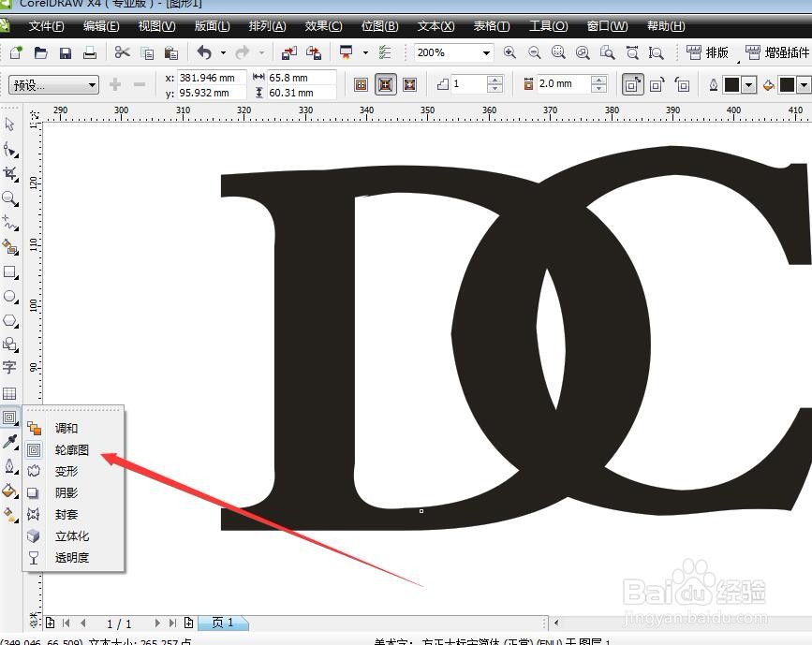
Task: Open the 文本(X) menu
Action: click(x=436, y=26)
